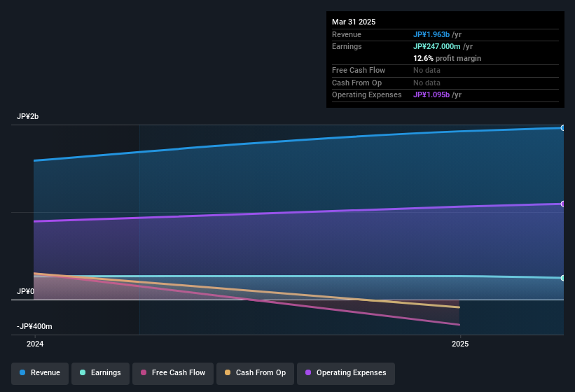
Task: Select the 2025 axis label
Action: click(x=460, y=344)
